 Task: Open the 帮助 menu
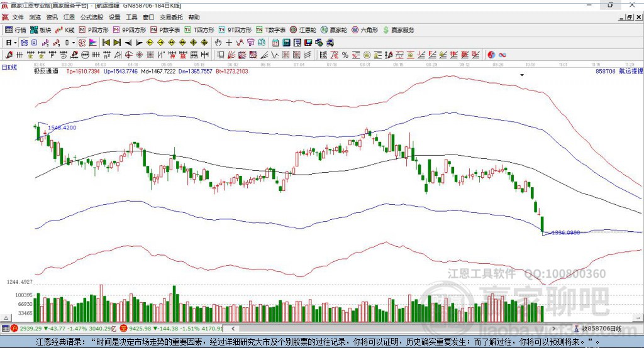coord(194,17)
